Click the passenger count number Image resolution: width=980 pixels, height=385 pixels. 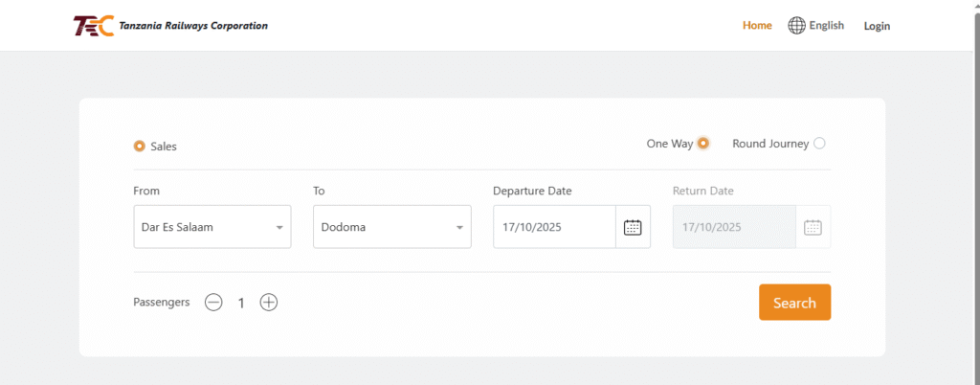coord(241,303)
